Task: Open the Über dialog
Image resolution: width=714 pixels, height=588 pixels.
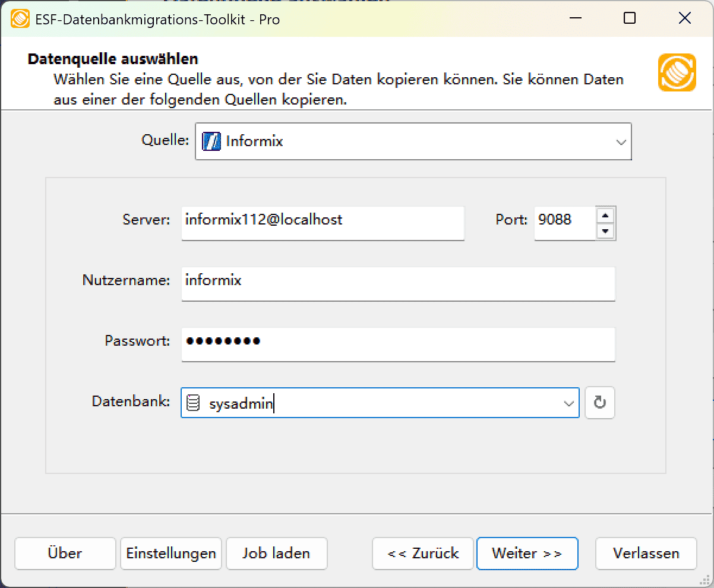Action: point(65,553)
